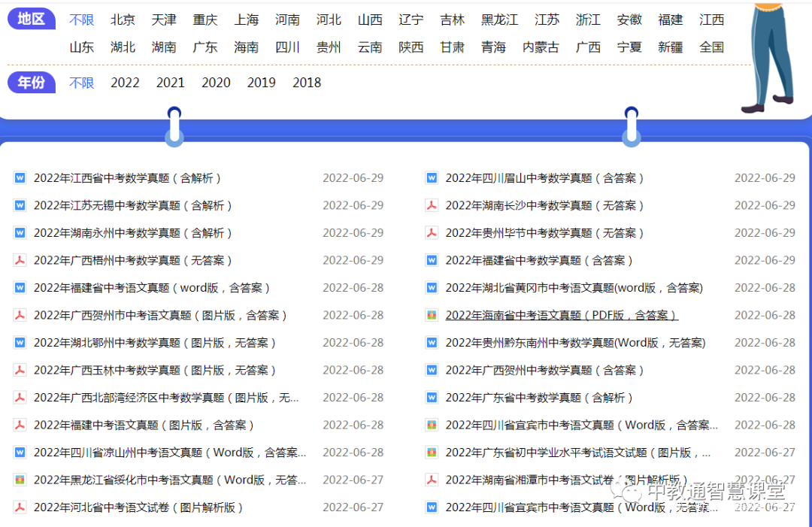
Task: Click Word icon beside 2022年广西贺州中考数学真题
Action: 432,370
